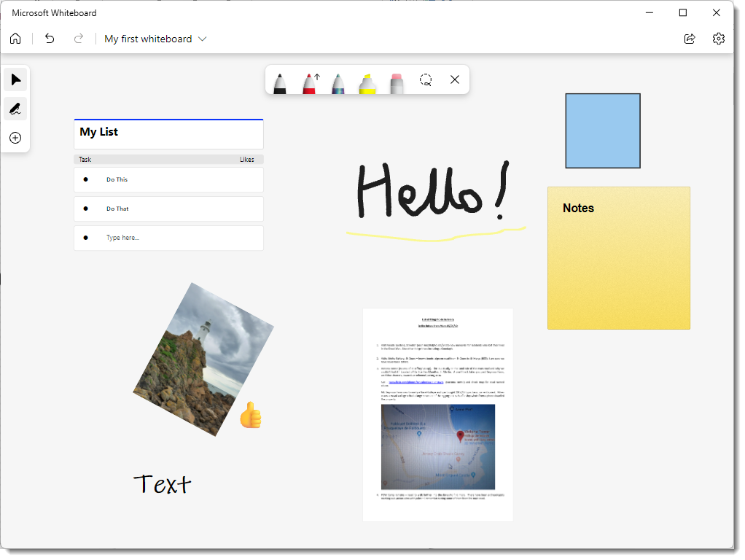Select the galaxy rainbow pen
This screenshot has height=560, width=745.
coord(338,83)
